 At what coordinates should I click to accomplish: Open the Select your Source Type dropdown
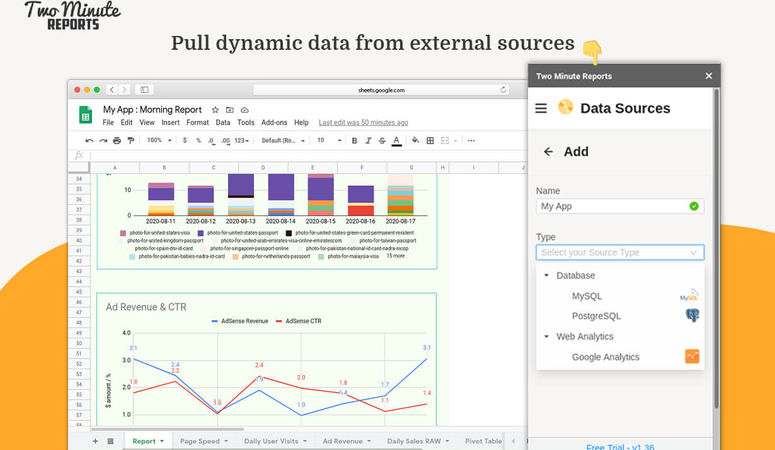click(x=620, y=253)
